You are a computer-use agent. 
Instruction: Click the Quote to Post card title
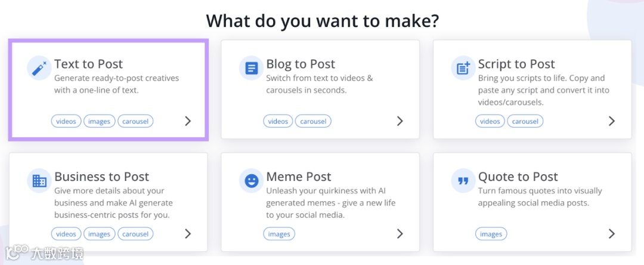(x=518, y=177)
